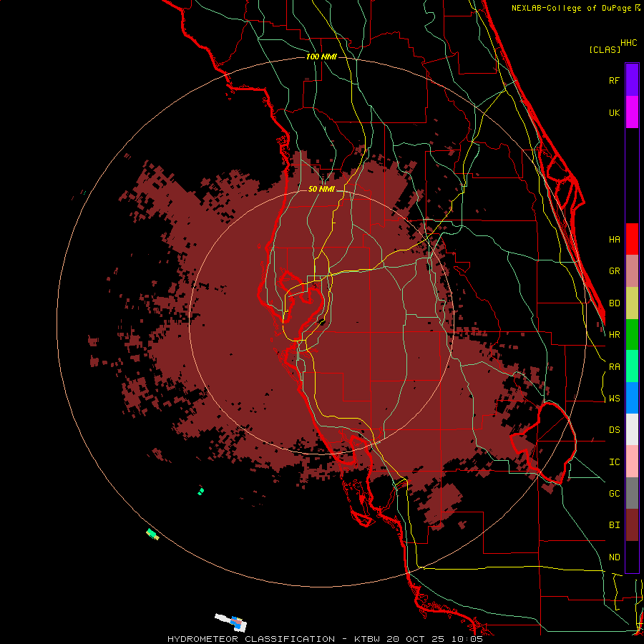Click the white and blue echo near bottom
This screenshot has width=644, height=644.
231,623
